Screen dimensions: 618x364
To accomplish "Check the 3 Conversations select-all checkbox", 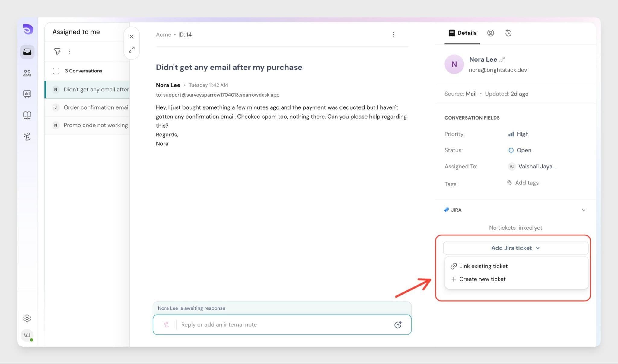I will click(x=56, y=71).
